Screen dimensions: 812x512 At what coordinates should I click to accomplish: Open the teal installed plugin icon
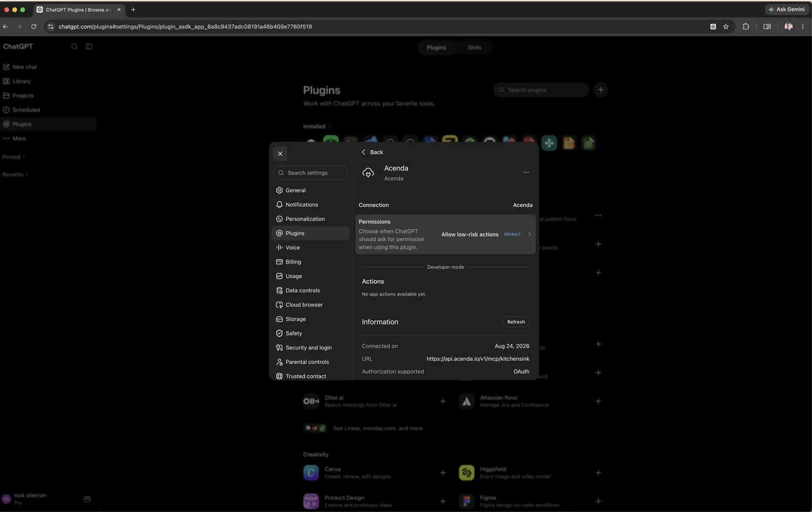[x=549, y=143]
